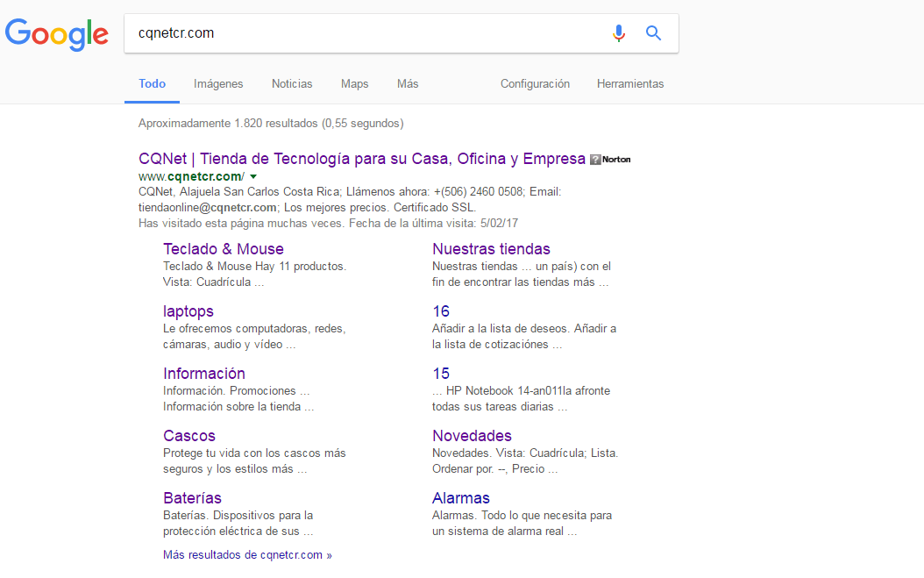Open the sitelink titled 16
The width and height of the screenshot is (924, 578).
coord(441,311)
